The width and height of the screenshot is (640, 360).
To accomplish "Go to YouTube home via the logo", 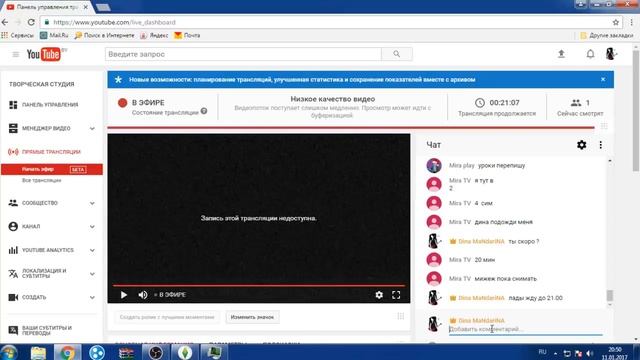I will tap(44, 54).
